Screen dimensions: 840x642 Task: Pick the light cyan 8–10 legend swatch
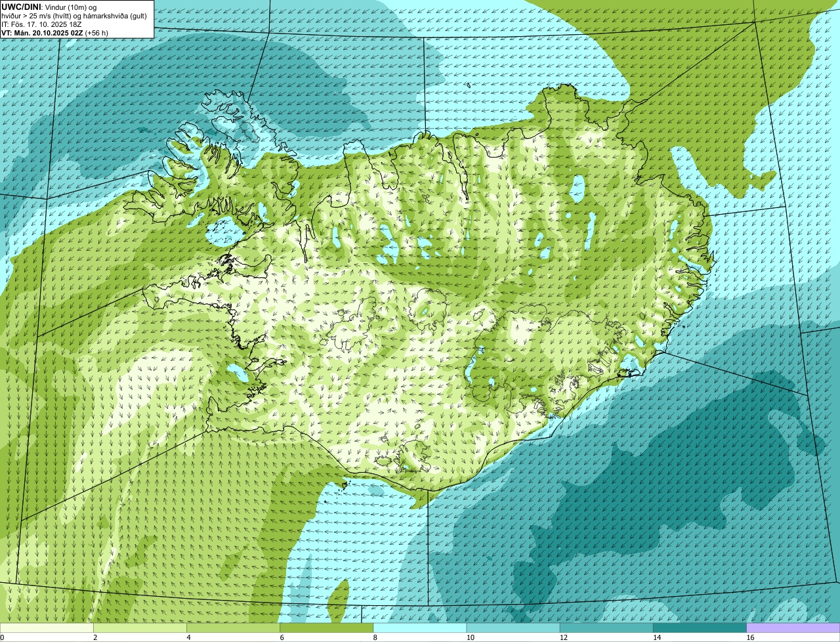420,628
